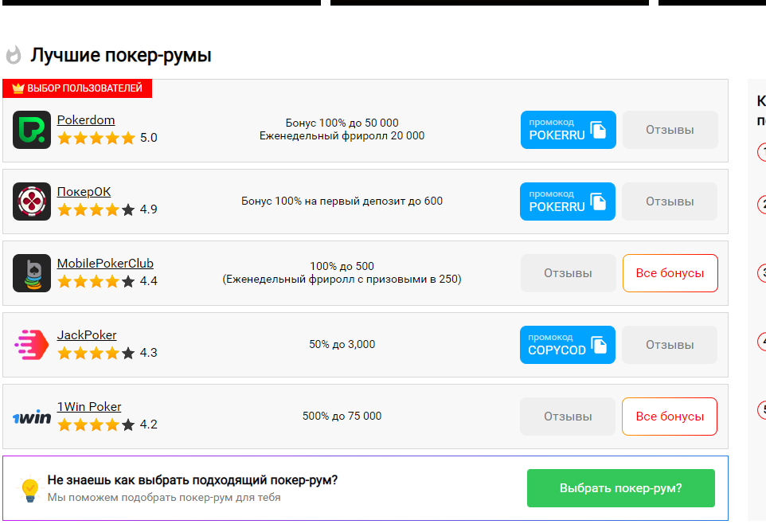Viewport: 766px width, 532px height.
Task: Click the 1win logo icon
Action: [x=32, y=417]
